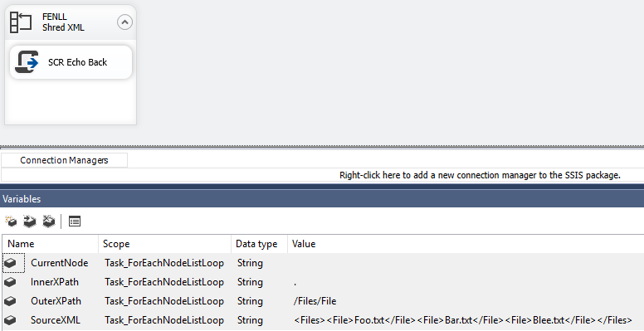Open the Grid Options icon in Variables
Image resolution: width=644 pixels, height=331 pixels.
[75, 221]
